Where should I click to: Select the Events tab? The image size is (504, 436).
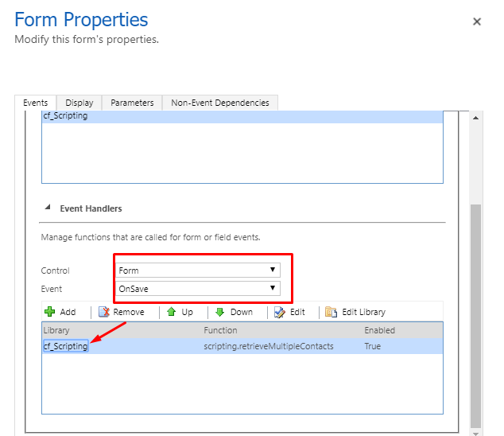pyautogui.click(x=35, y=103)
